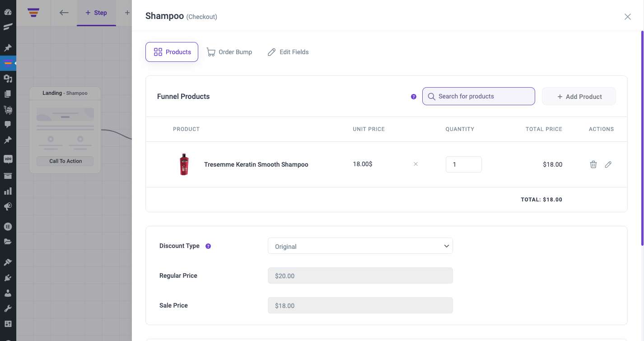Click the WPFunnels funnel logo in header
Image resolution: width=644 pixels, height=341 pixels.
(x=33, y=13)
